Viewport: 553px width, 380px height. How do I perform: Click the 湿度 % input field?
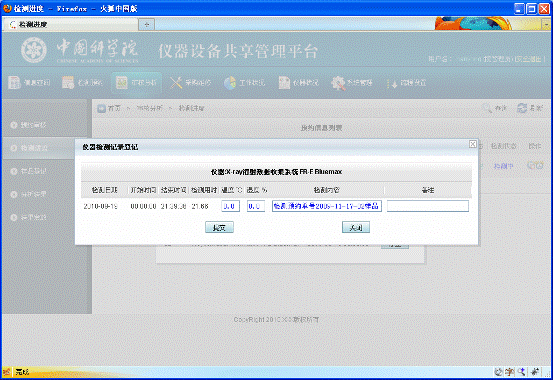[x=256, y=206]
